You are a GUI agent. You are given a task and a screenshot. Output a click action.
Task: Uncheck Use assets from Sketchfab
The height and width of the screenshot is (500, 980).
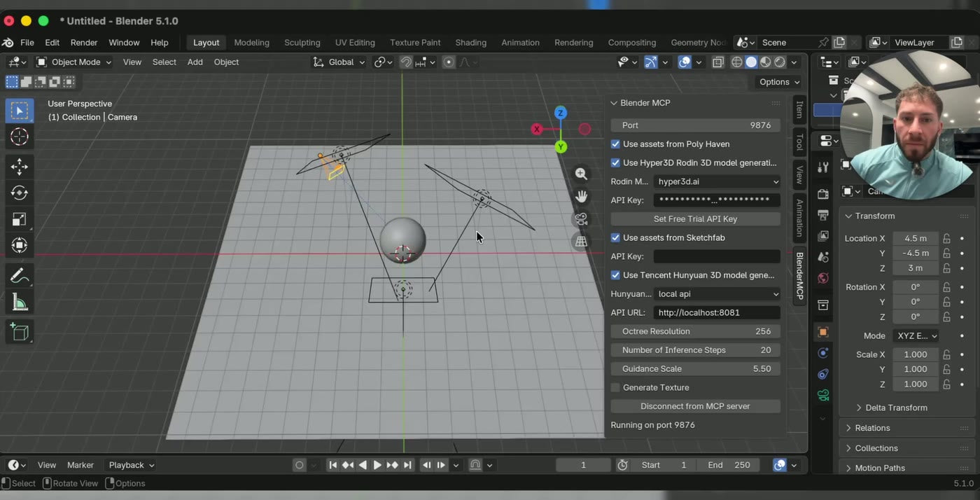tap(615, 237)
